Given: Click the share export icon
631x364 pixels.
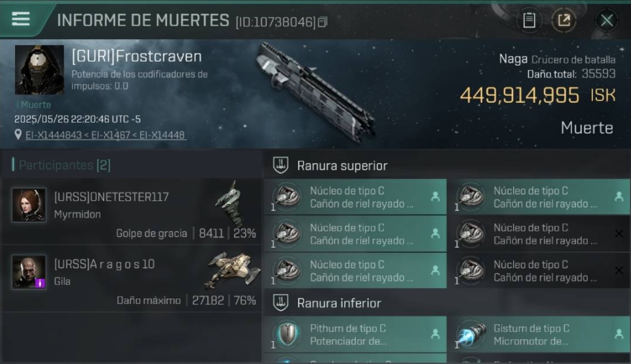Looking at the screenshot, I should tap(564, 20).
